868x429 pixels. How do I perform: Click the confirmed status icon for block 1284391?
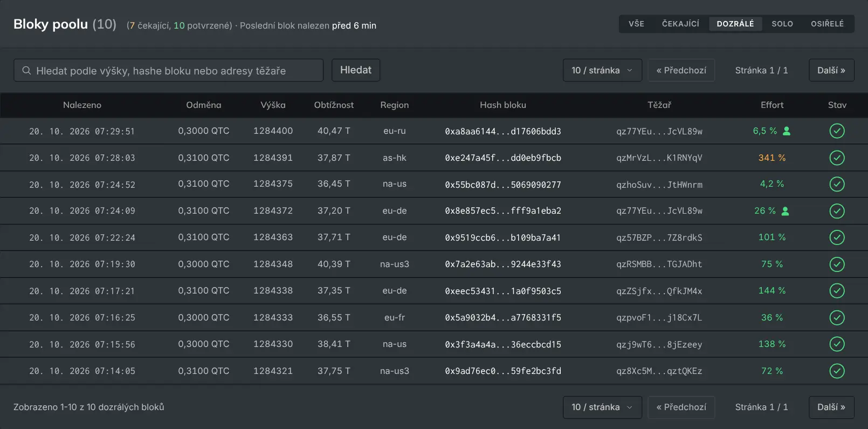tap(837, 158)
